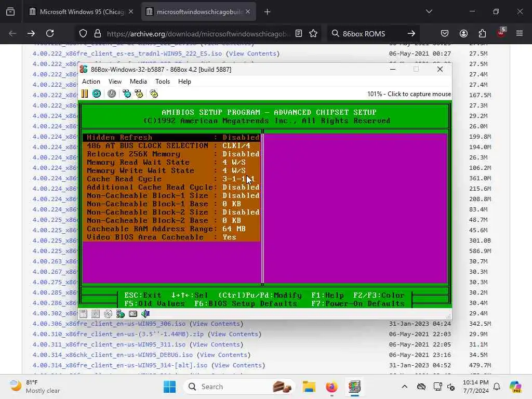Screen dimensions: 532x399
Task: Open weather widget showing 81°F
Action: [x=35, y=387]
